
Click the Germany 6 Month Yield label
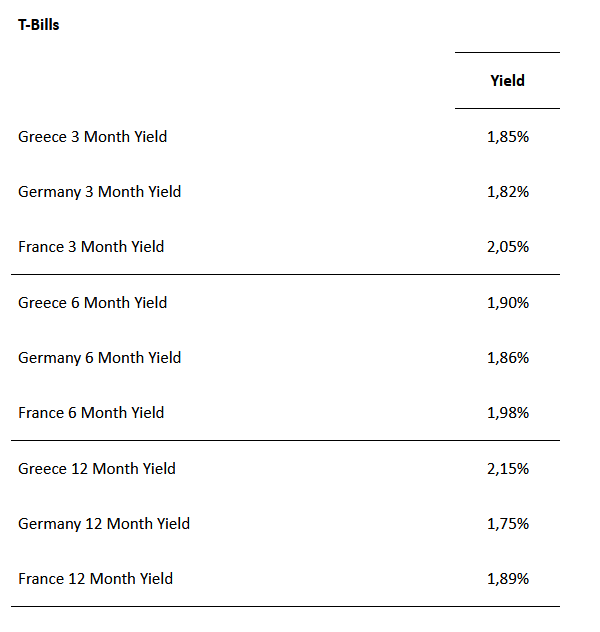click(99, 358)
